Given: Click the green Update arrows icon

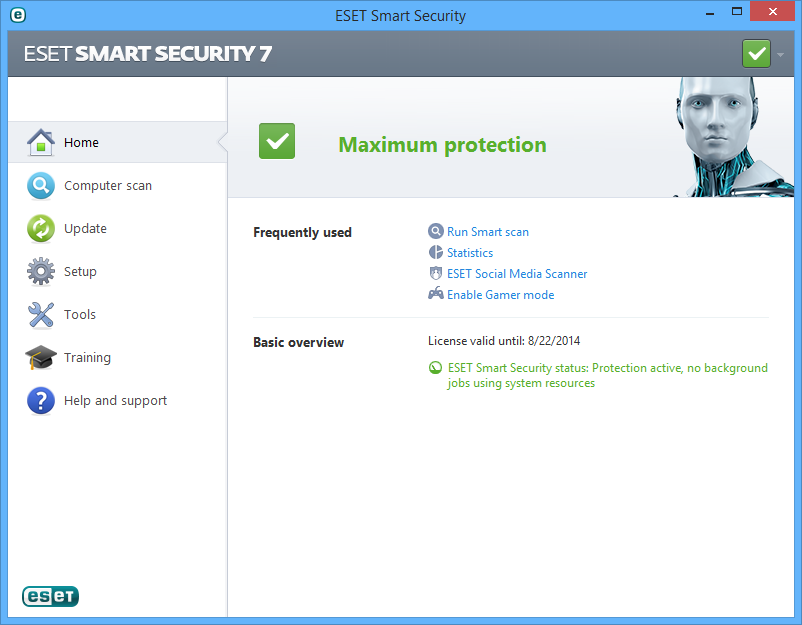Looking at the screenshot, I should pyautogui.click(x=40, y=229).
